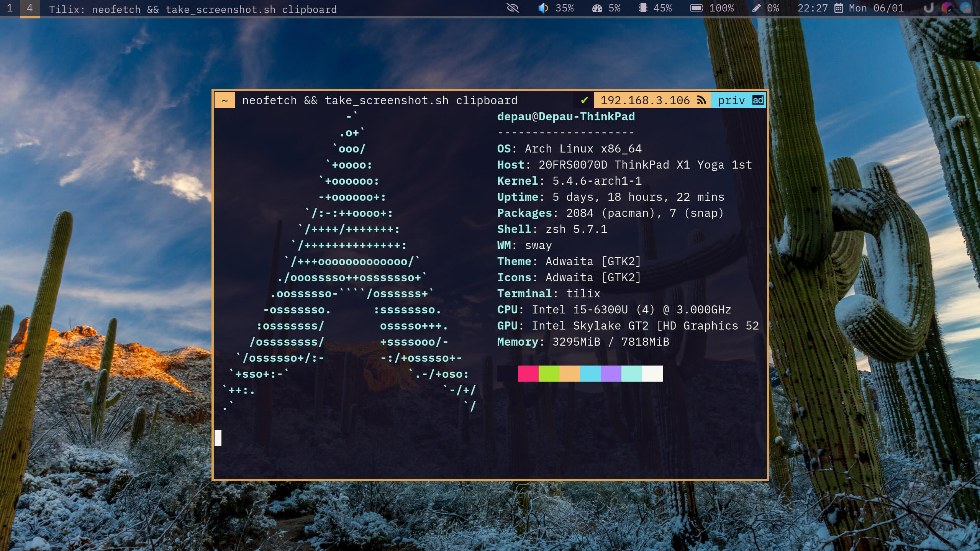
Task: Click the memory chip icon
Action: click(643, 8)
